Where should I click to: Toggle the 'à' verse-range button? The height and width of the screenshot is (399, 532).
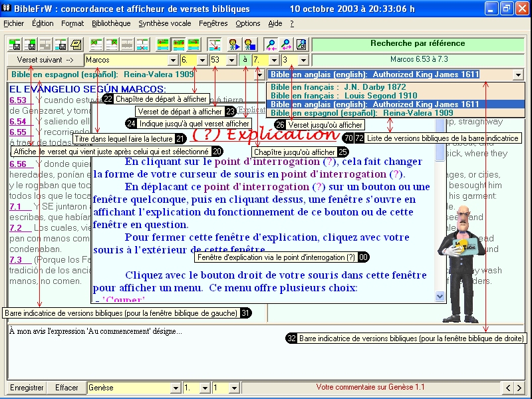click(244, 60)
